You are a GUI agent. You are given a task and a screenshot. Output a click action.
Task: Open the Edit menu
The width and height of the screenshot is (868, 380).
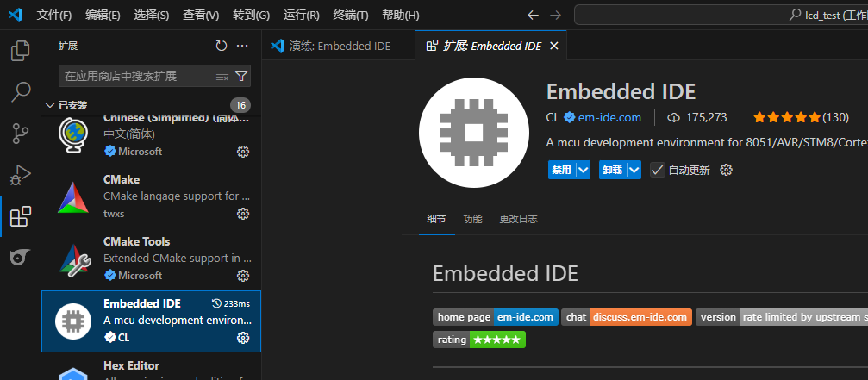103,15
